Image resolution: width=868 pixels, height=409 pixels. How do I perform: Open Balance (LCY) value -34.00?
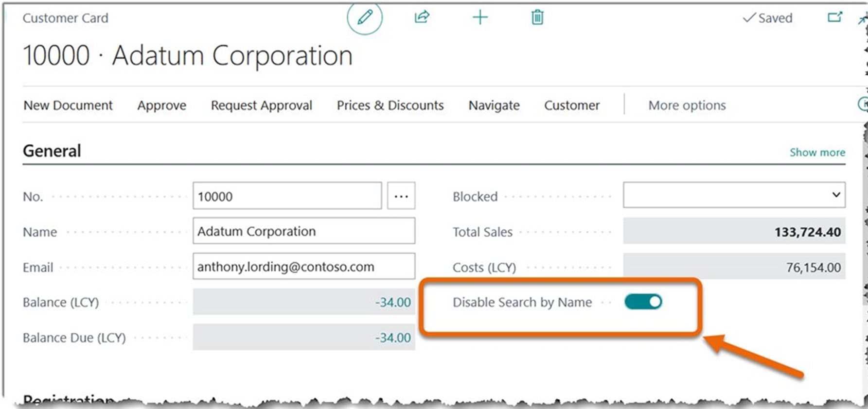point(304,302)
